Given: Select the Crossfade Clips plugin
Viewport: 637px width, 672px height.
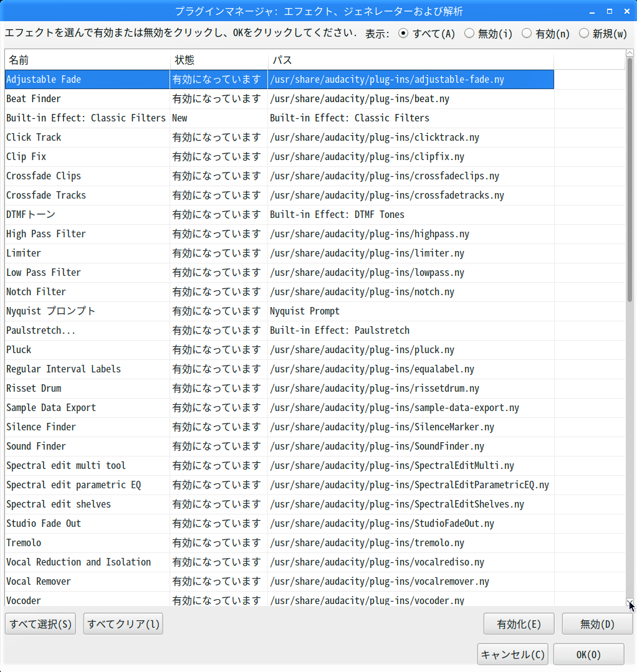Looking at the screenshot, I should [44, 176].
